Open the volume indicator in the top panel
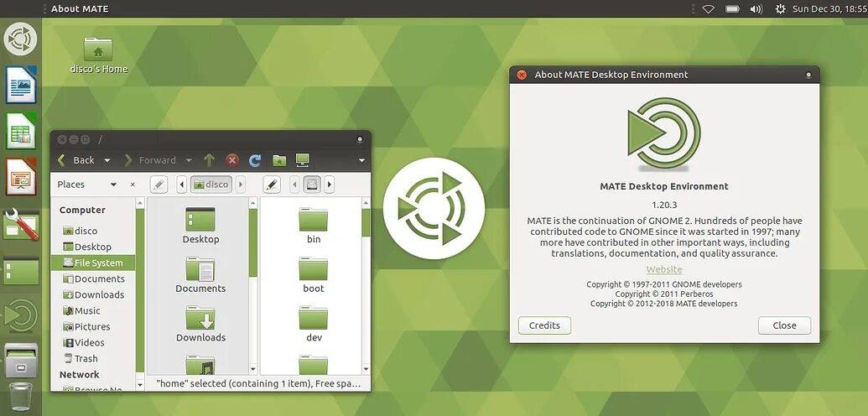The width and height of the screenshot is (868, 416). (x=756, y=9)
